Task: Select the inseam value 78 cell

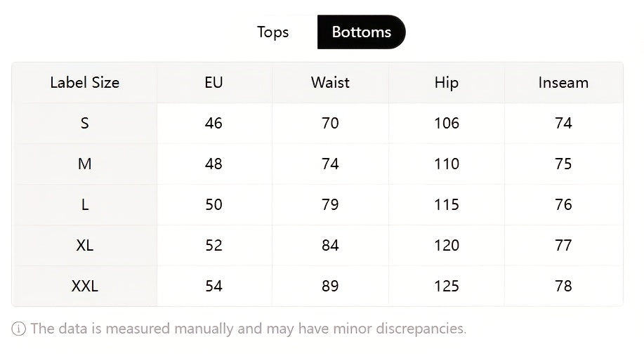Action: coord(563,286)
